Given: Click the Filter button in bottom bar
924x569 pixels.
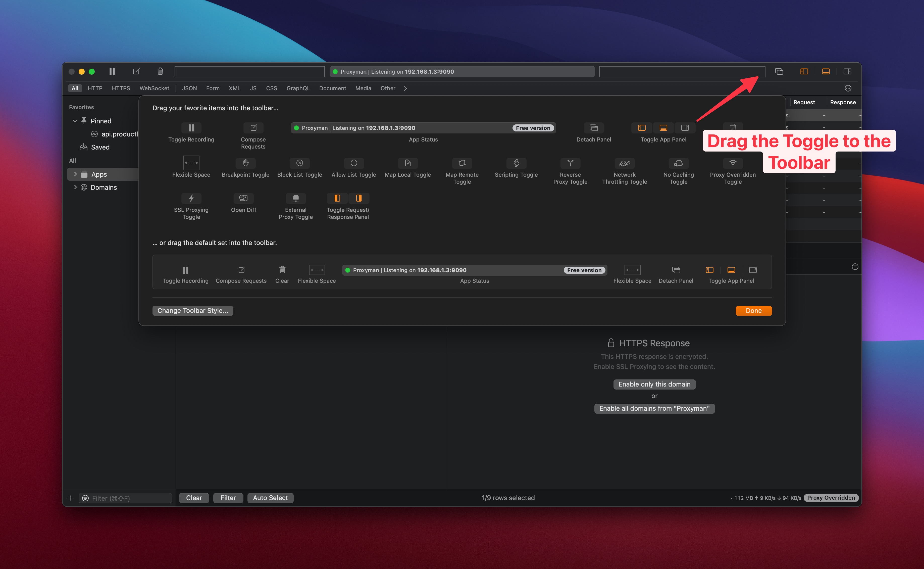Looking at the screenshot, I should (x=228, y=498).
